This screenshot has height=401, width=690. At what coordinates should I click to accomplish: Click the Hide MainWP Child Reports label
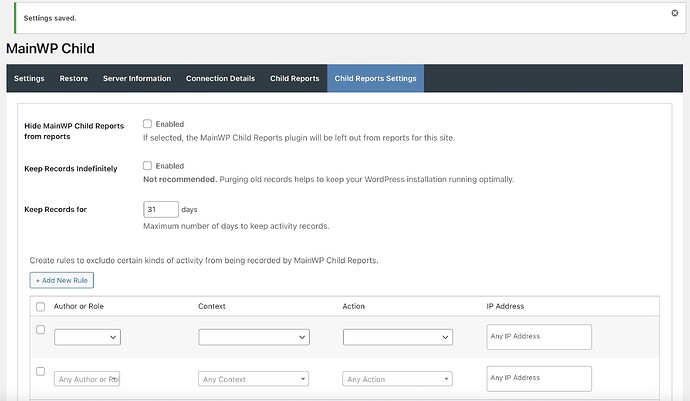tap(74, 131)
